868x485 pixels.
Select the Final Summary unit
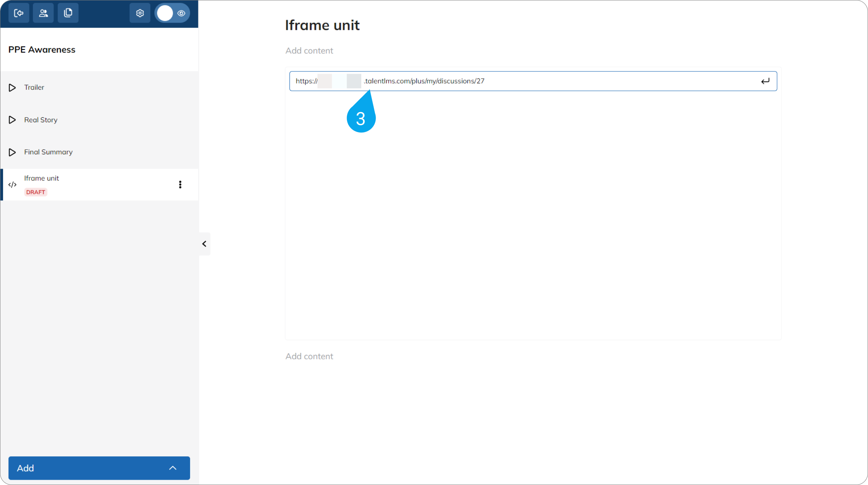pos(100,152)
